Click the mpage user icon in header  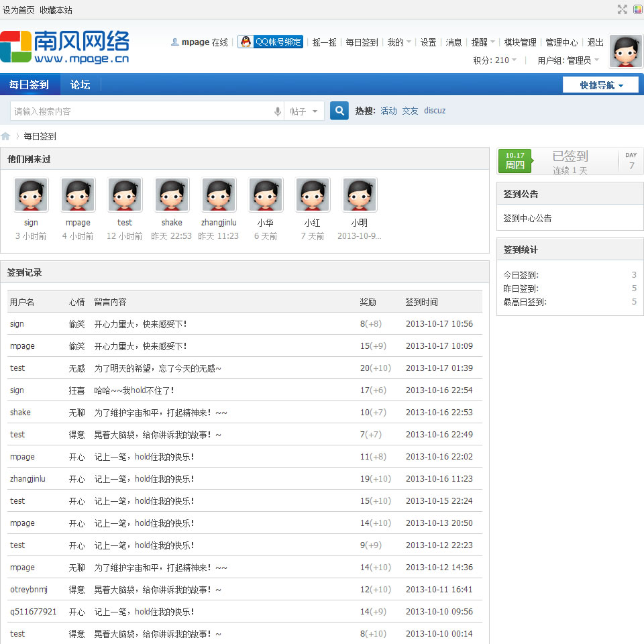(175, 42)
